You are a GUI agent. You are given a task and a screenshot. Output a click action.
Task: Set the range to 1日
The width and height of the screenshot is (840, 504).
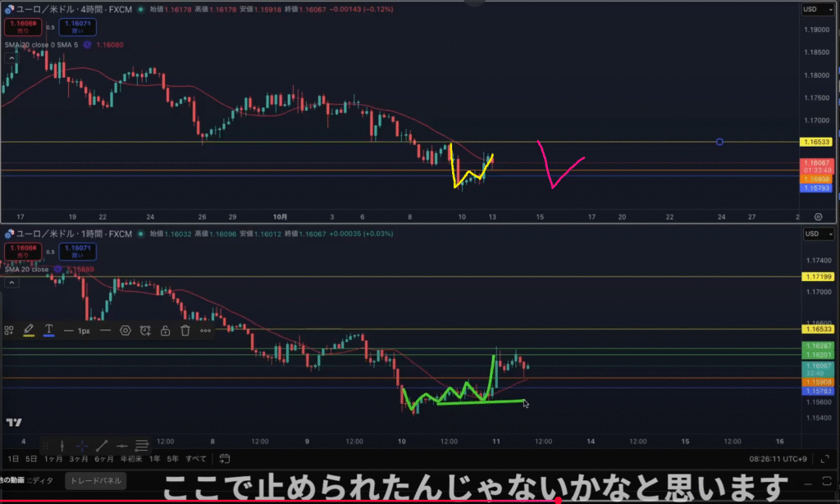(13, 459)
